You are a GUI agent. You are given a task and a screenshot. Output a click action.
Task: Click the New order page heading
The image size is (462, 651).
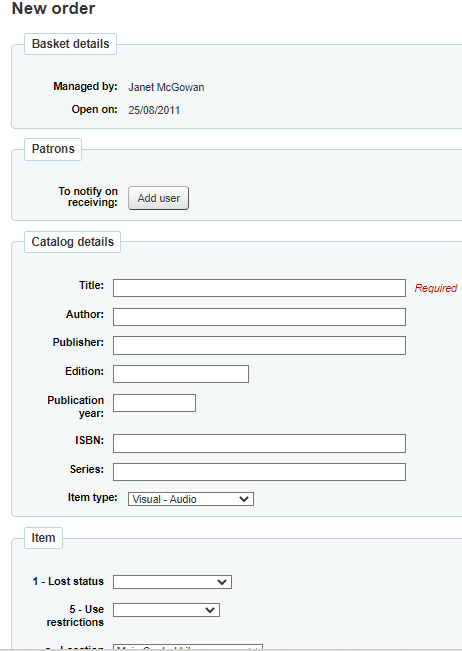tap(54, 8)
